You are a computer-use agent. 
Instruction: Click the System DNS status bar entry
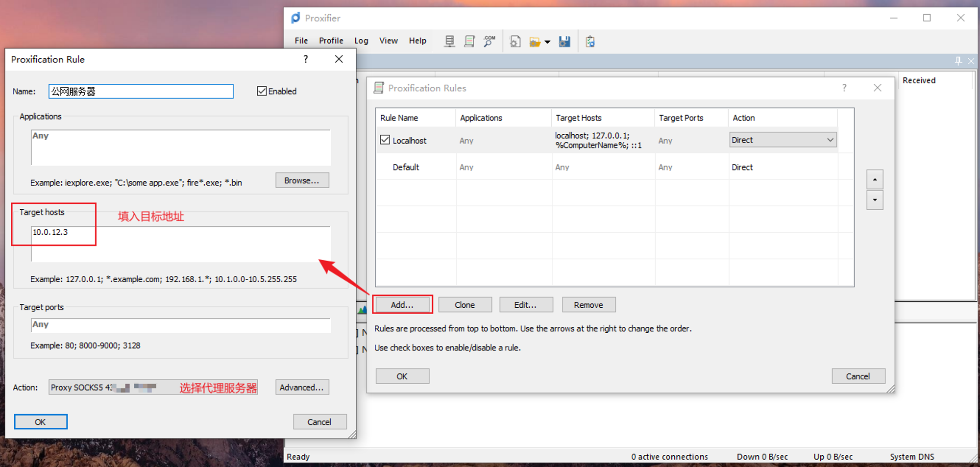click(912, 457)
